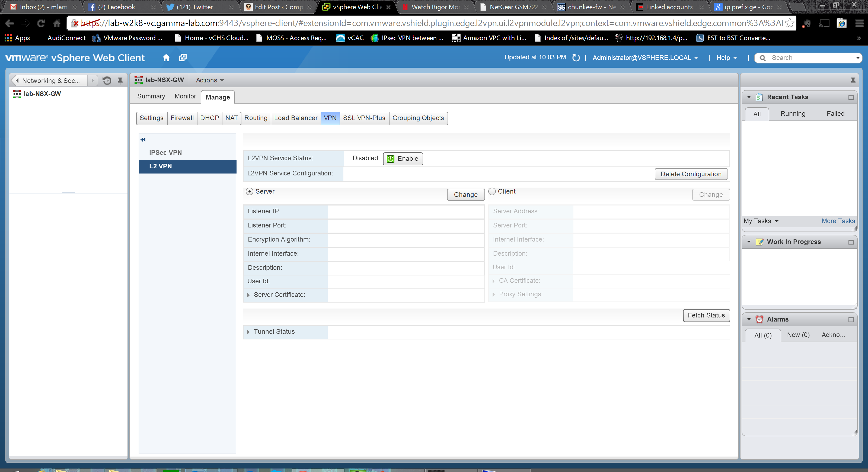The width and height of the screenshot is (868, 472).
Task: Click the vSphere Home icon
Action: [166, 57]
